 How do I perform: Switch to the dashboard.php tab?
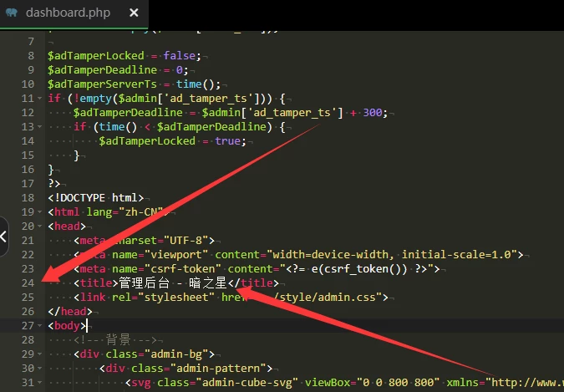click(x=69, y=13)
